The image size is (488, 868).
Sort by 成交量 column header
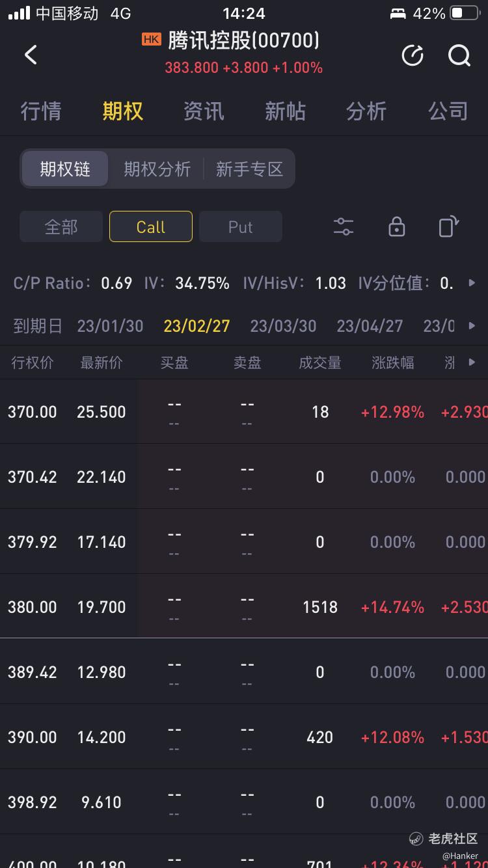tap(320, 362)
